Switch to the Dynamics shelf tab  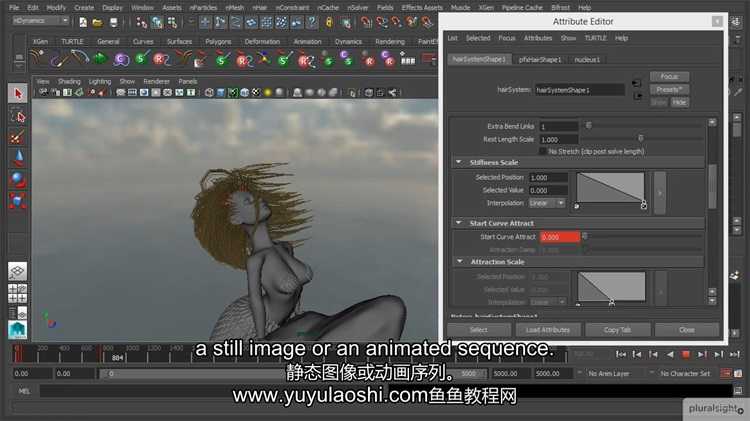click(x=348, y=42)
